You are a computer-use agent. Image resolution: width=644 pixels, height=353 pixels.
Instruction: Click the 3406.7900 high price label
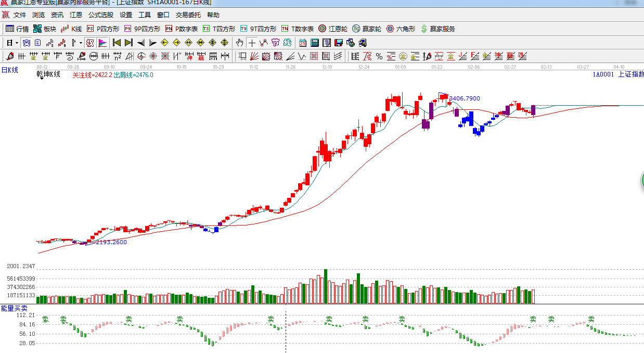[465, 98]
